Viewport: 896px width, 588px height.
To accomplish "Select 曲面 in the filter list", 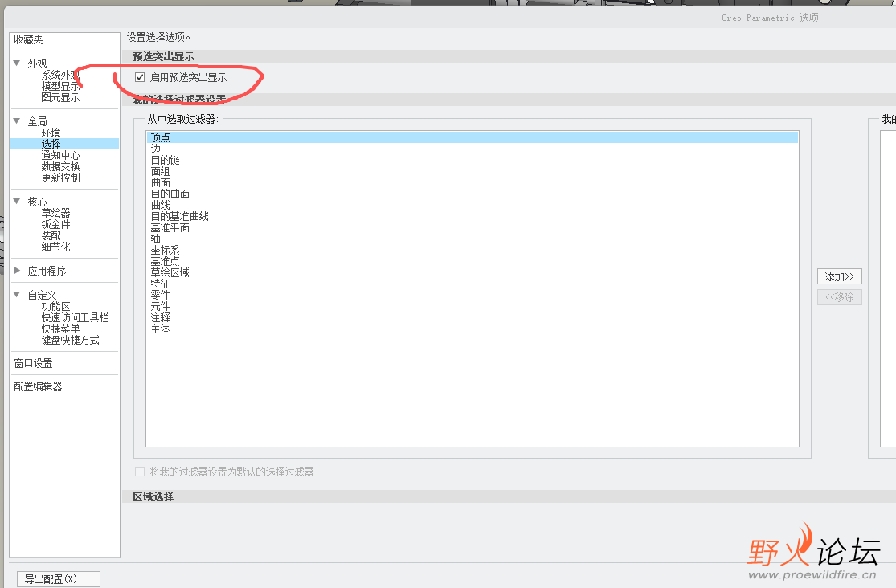I will (159, 182).
